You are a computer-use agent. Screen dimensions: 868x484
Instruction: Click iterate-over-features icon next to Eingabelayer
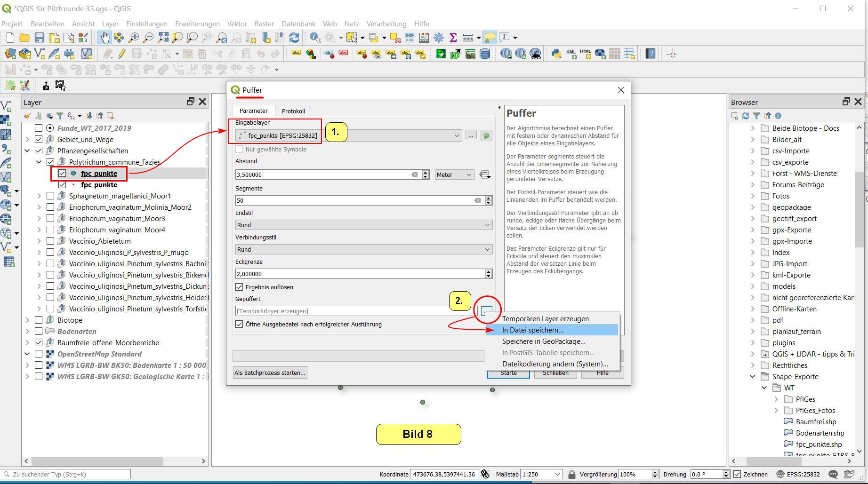[x=486, y=135]
